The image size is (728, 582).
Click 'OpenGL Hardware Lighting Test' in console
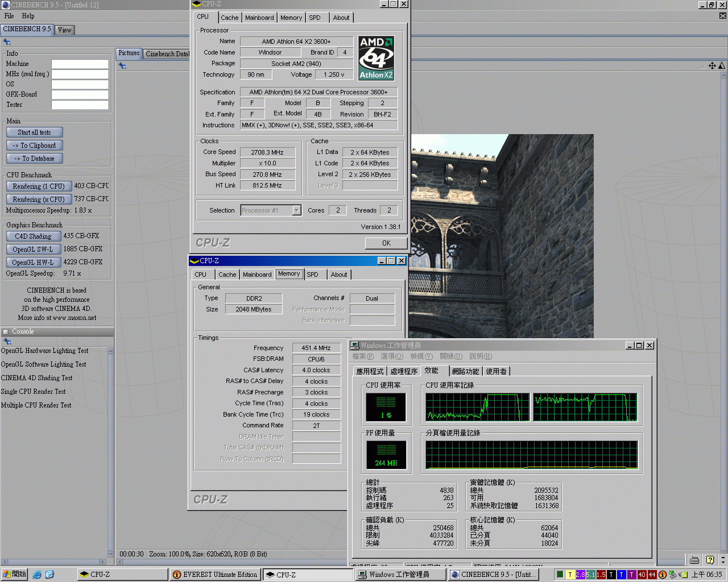[x=44, y=351]
